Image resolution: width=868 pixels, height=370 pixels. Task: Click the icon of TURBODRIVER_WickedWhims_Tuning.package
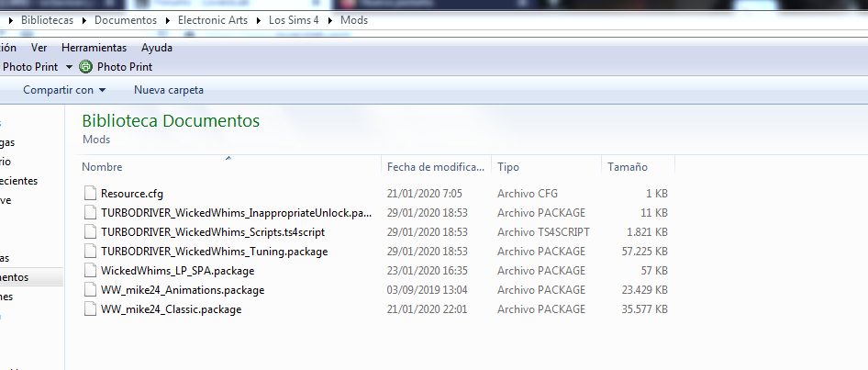pos(90,252)
